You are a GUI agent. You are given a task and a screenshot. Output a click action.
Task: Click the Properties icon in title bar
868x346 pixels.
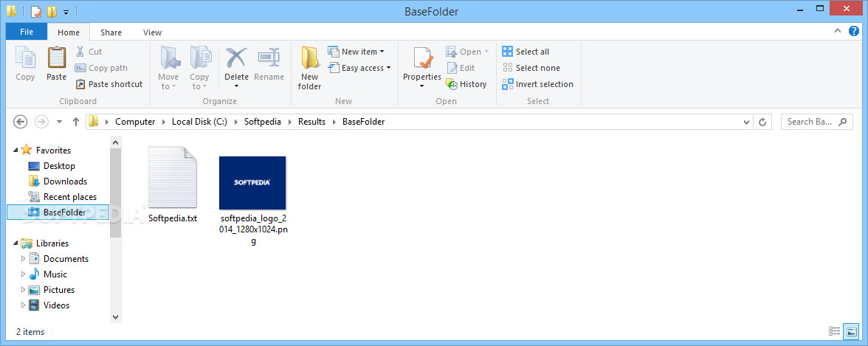coord(36,11)
